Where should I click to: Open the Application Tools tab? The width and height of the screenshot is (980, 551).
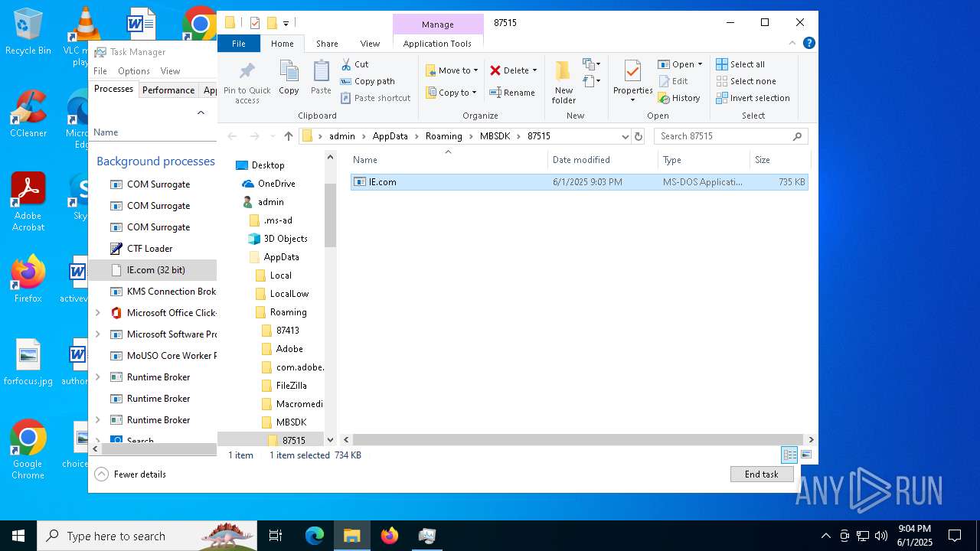pos(437,44)
